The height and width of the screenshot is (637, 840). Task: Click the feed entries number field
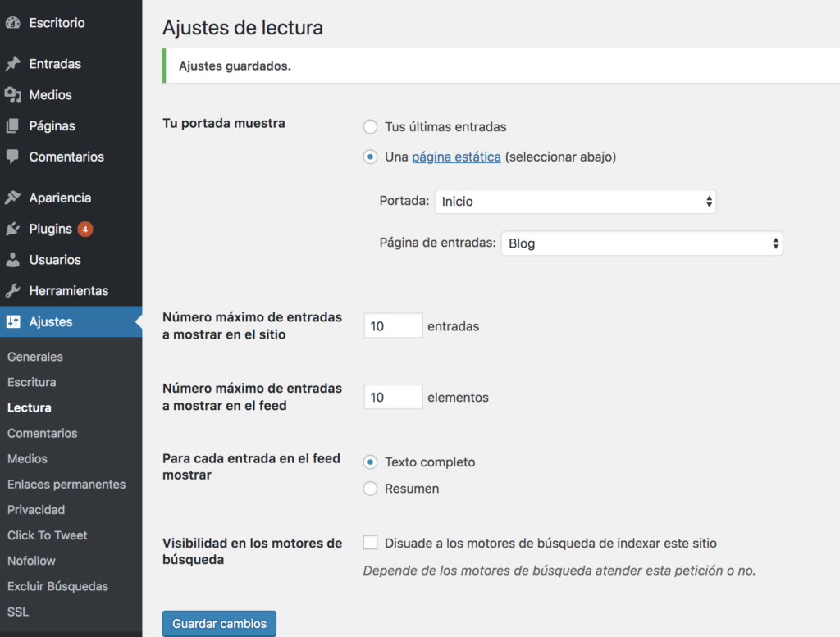point(393,397)
